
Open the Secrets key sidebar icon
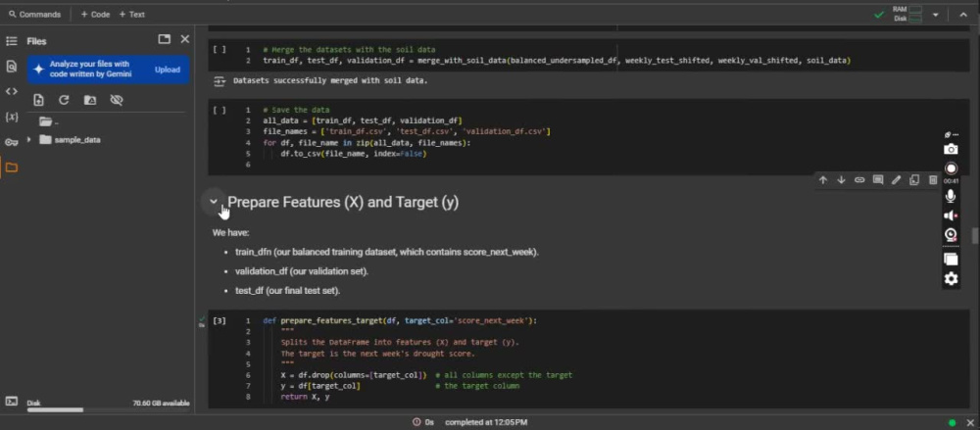pyautogui.click(x=11, y=142)
